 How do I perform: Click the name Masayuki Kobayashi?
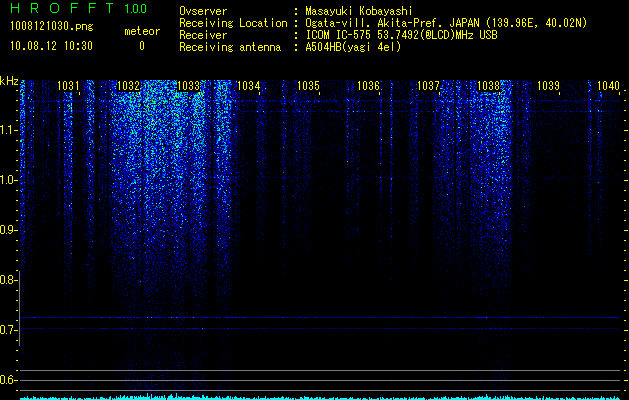(x=359, y=11)
